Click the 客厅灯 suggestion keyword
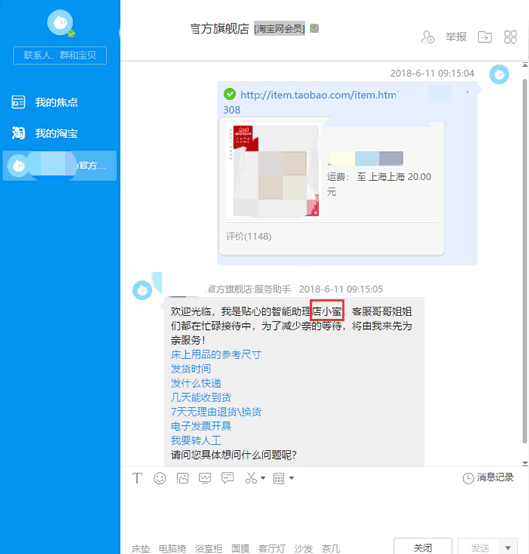 [272, 548]
